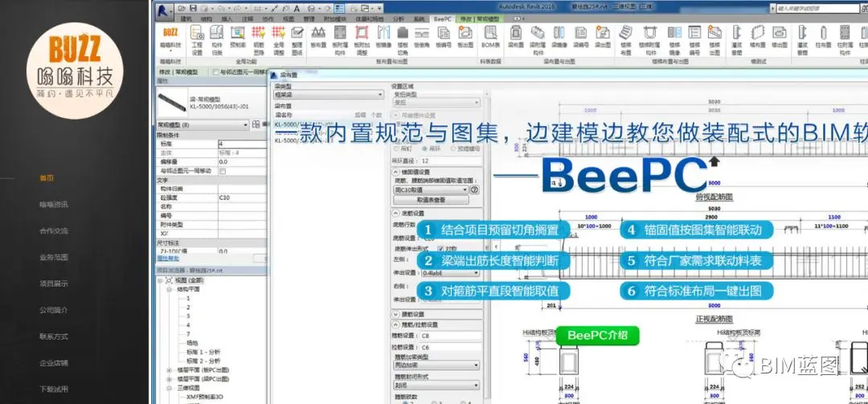Select the Text 'A' tool in quick access toolbar
Viewport: 868px width, 404px height.
coord(297,8)
